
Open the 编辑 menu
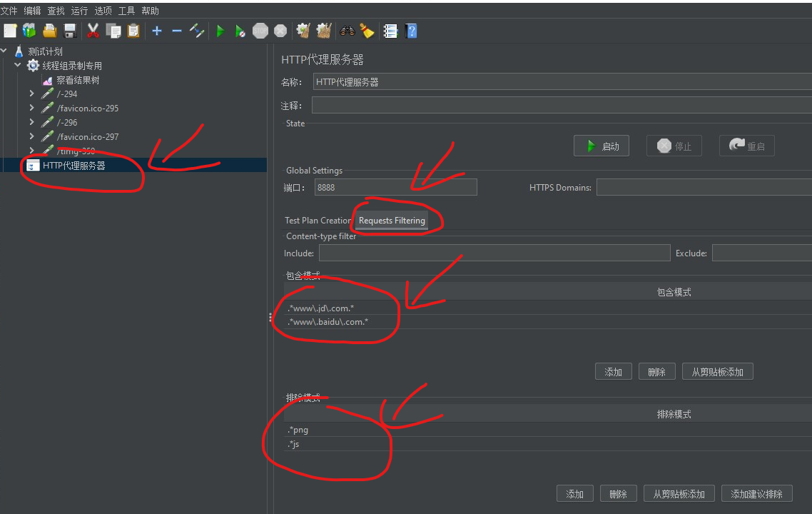click(32, 11)
